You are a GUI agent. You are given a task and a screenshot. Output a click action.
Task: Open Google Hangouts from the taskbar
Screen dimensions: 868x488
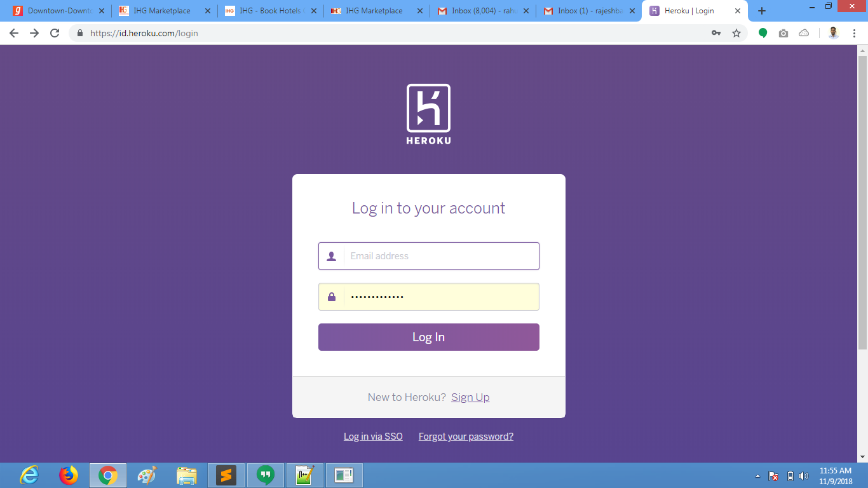pyautogui.click(x=265, y=475)
